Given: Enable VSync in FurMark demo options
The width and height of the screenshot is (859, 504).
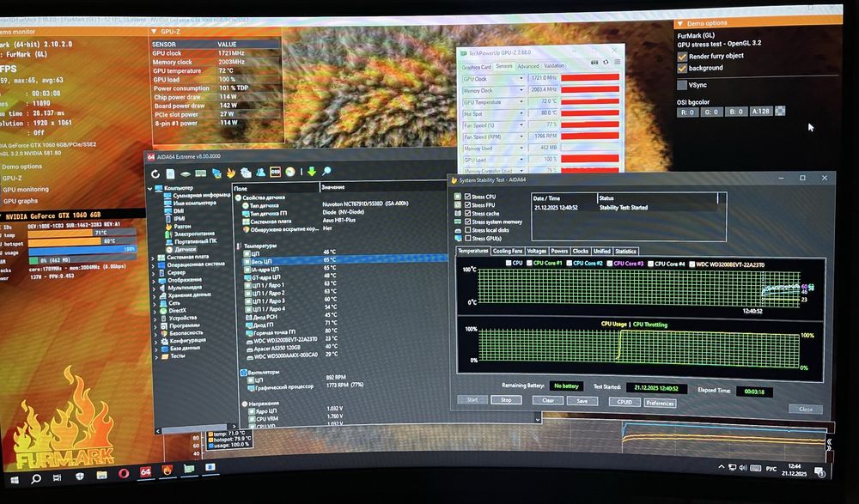Looking at the screenshot, I should point(682,85).
